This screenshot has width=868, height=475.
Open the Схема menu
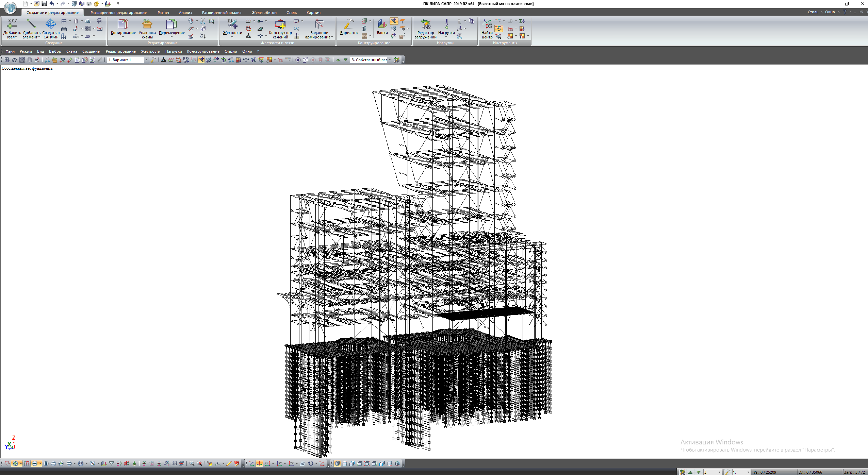tap(71, 51)
